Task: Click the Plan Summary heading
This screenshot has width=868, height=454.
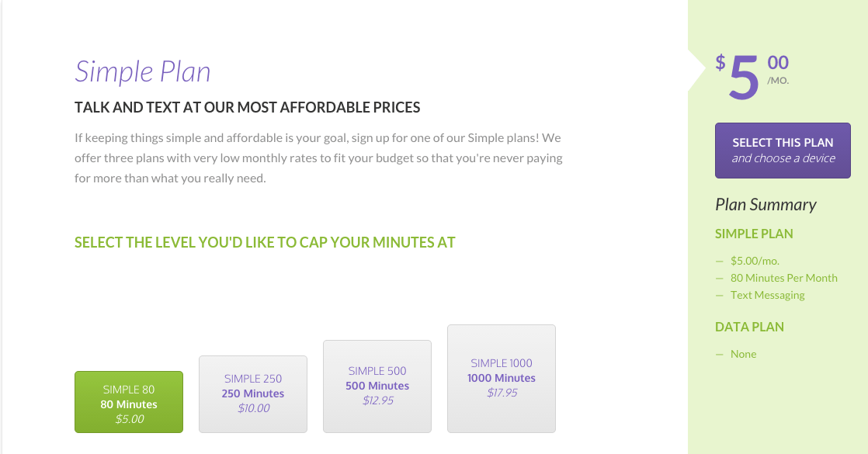Action: (x=766, y=205)
